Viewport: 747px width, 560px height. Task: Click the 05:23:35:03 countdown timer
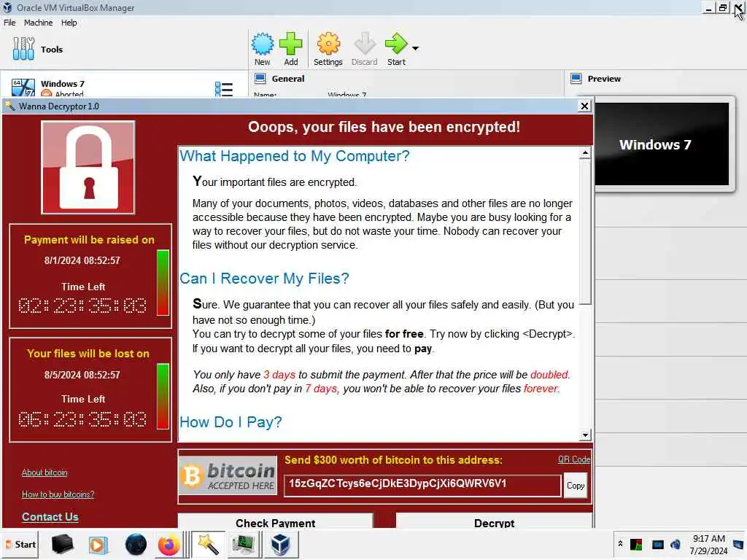[x=82, y=419]
